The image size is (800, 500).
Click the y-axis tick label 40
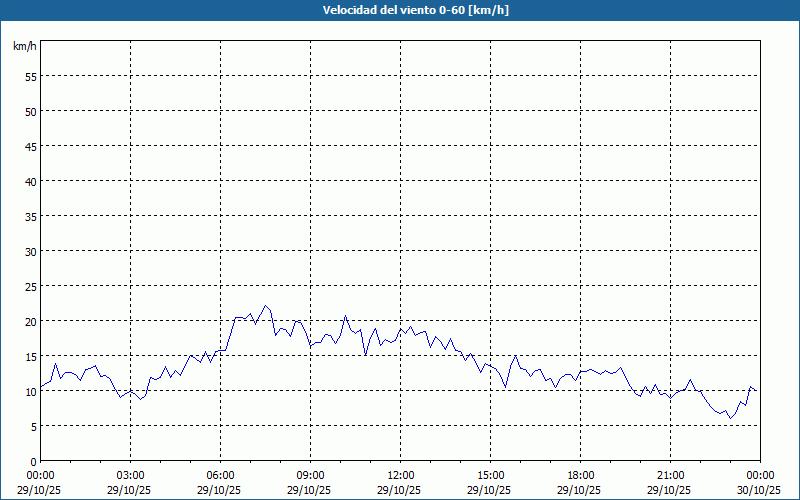pyautogui.click(x=31, y=181)
